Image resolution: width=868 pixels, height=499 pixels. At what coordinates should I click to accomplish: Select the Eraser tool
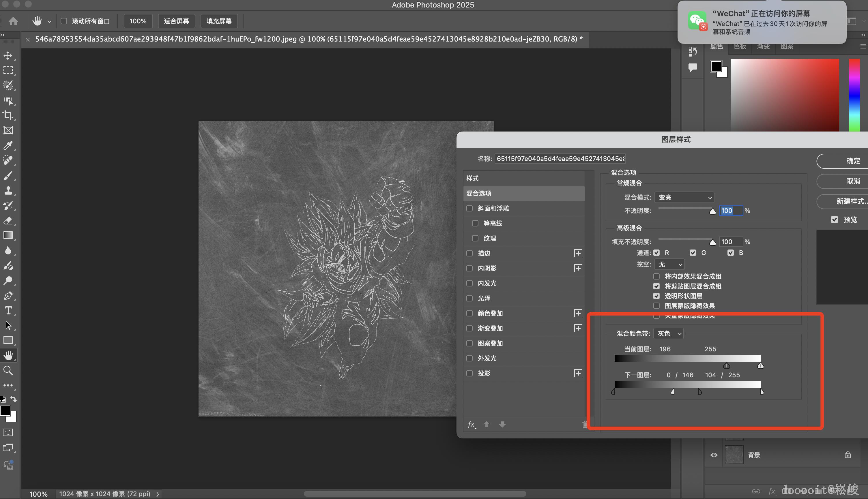pos(8,221)
